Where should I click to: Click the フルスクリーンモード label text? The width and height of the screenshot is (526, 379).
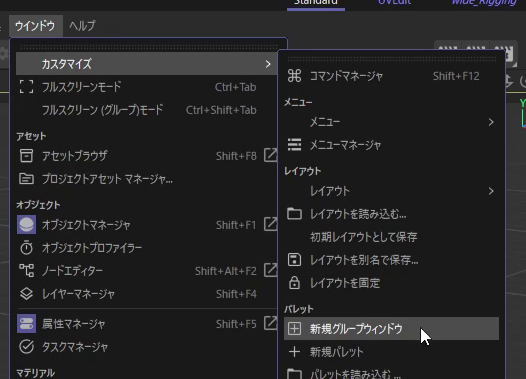(x=81, y=87)
